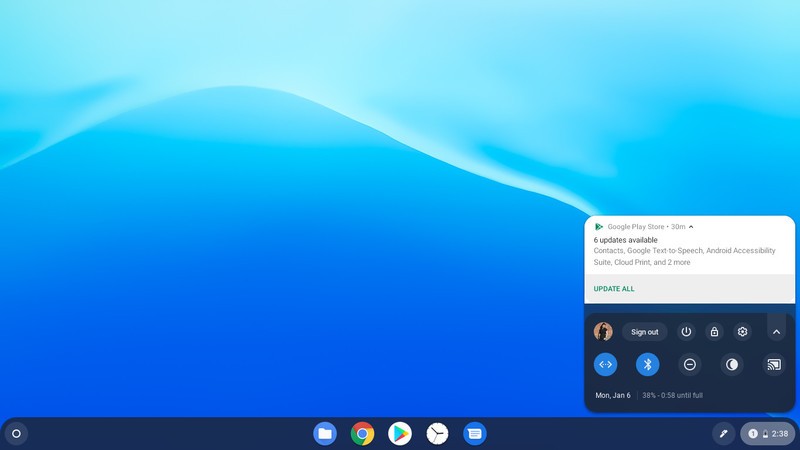Open the launcher circle button
Image resolution: width=800 pixels, height=450 pixels.
tap(16, 434)
